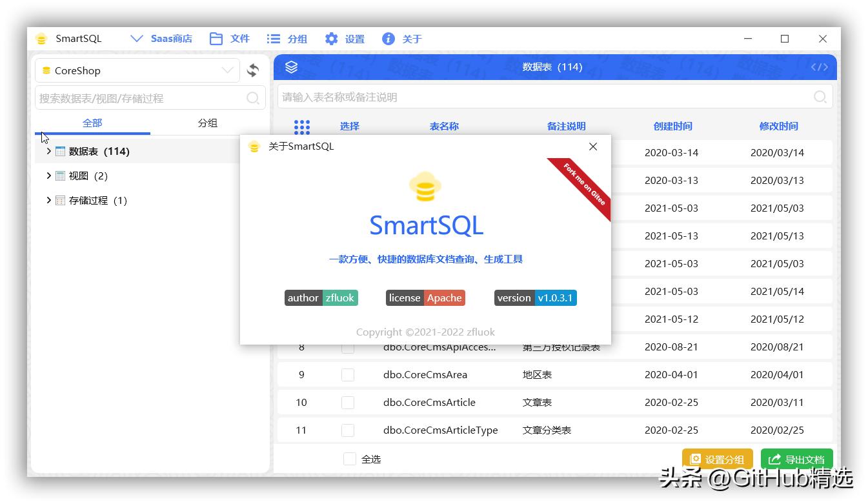
Task: Click the 导出文档 button
Action: (x=797, y=459)
